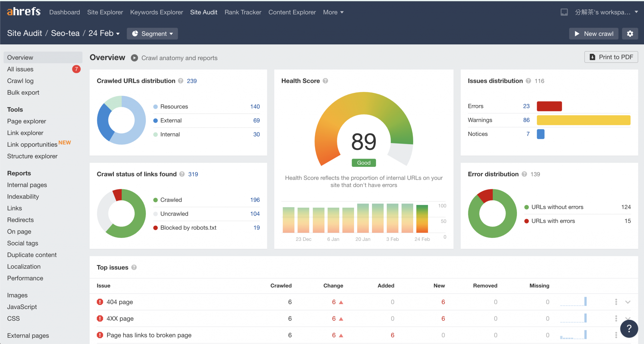Open the 24 Feb crawl date dropdown

tap(104, 33)
